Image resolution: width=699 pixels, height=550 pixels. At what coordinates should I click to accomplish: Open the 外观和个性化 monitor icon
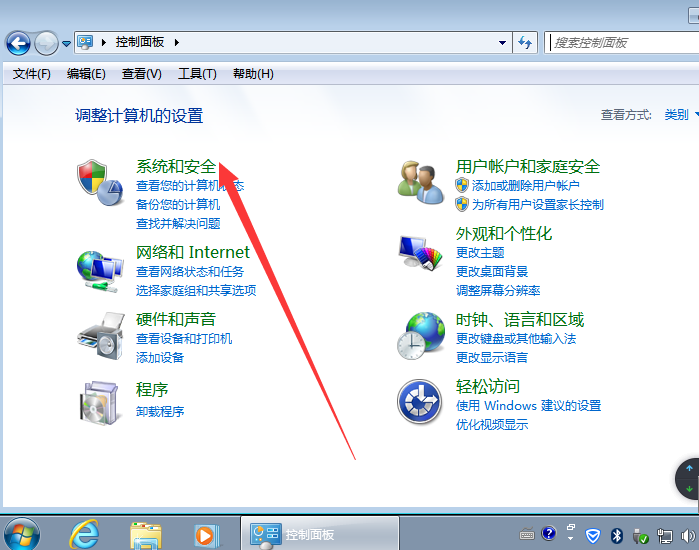(x=420, y=252)
